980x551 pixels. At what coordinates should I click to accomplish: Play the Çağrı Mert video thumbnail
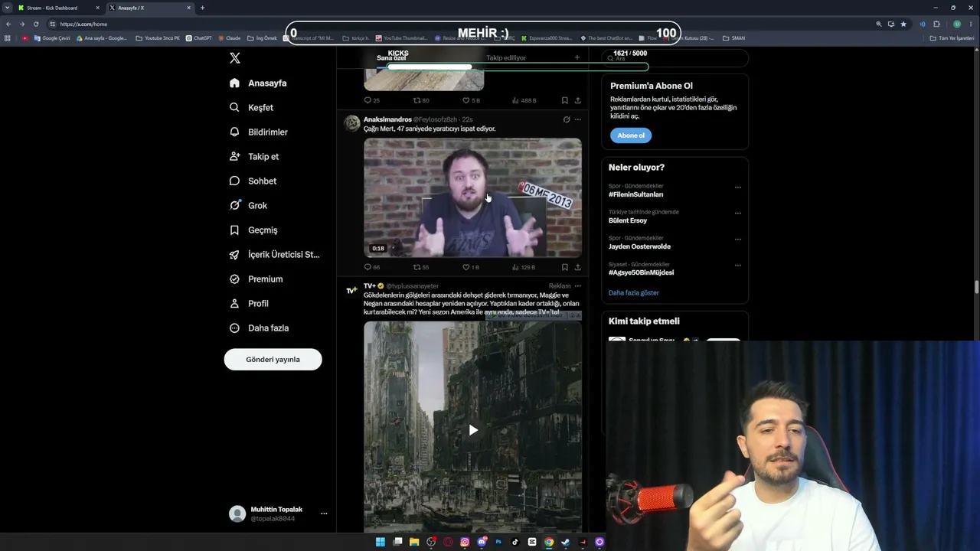(x=472, y=197)
